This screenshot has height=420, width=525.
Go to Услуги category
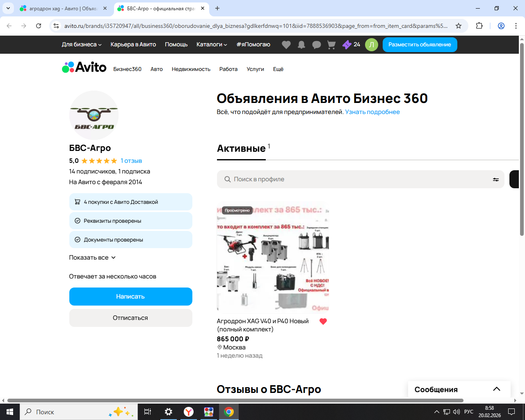pos(256,69)
